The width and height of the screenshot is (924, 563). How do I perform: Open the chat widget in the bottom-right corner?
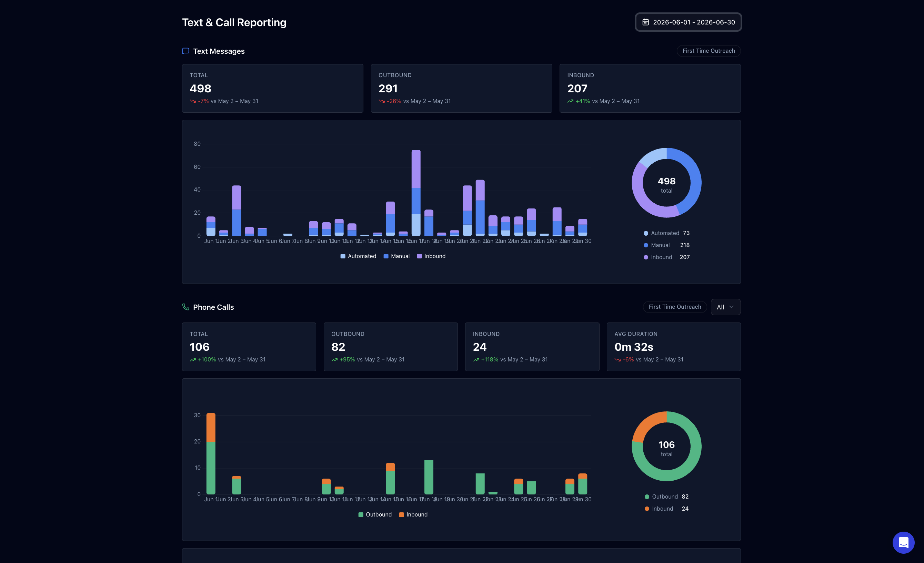(x=903, y=542)
